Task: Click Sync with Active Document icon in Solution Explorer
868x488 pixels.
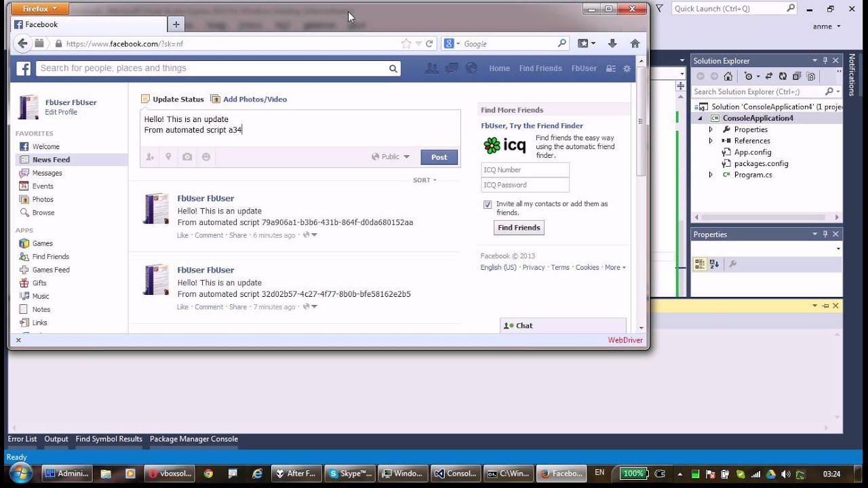Action: pos(768,77)
